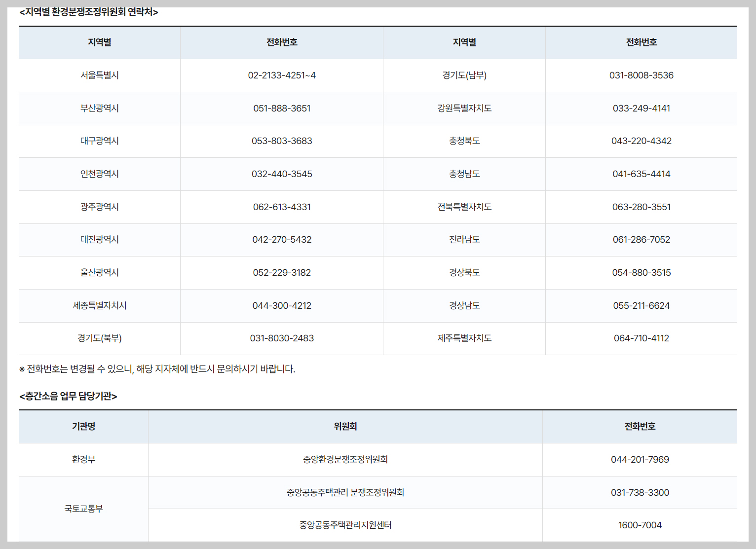Click the 경기도(남부) region cell
Image resolution: width=756 pixels, height=549 pixels.
[x=463, y=75]
